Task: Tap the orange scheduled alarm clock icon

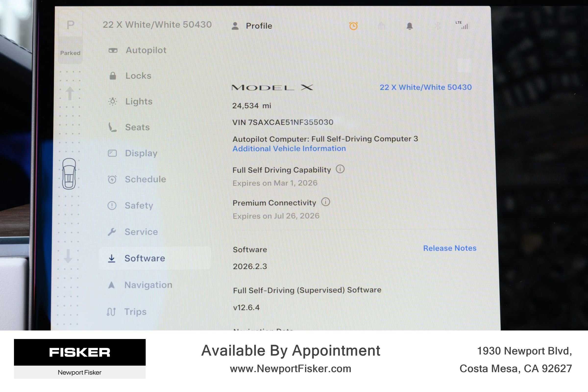Action: pos(353,26)
